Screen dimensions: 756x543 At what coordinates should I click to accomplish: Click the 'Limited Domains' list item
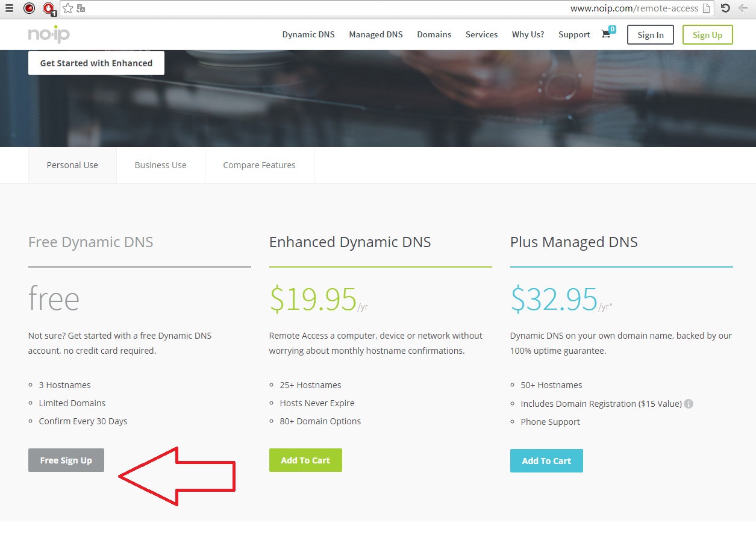coord(72,403)
